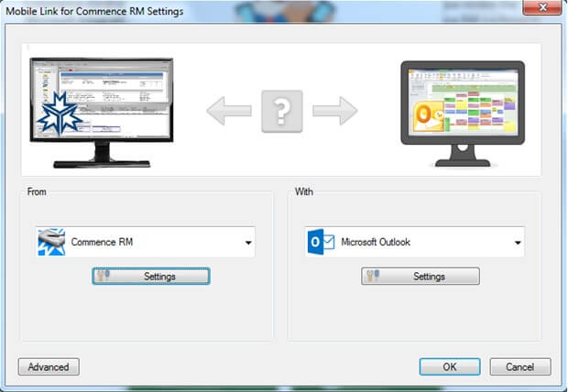This screenshot has width=568, height=392.
Task: Click the Commence RM monitor image
Action: click(102, 113)
